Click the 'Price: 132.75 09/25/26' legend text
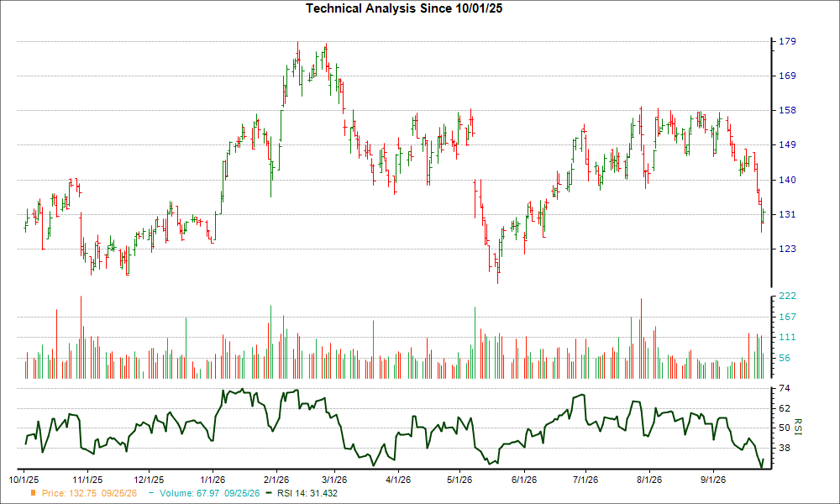 (x=90, y=493)
